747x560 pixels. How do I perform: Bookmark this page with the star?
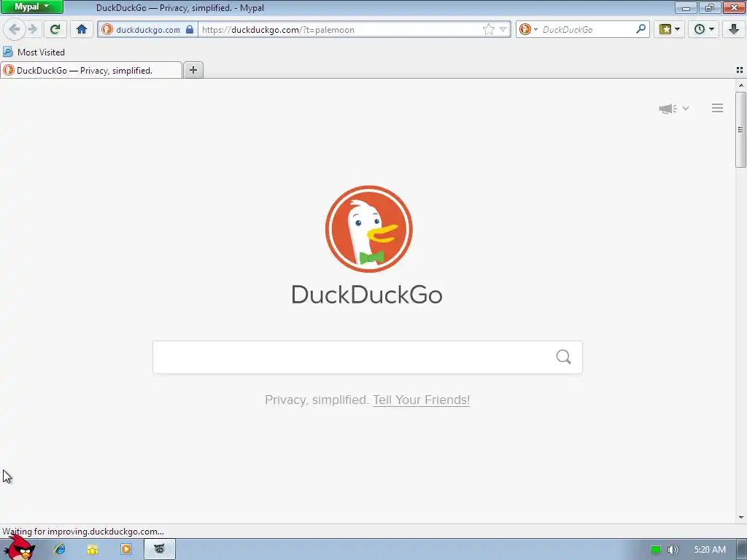488,29
